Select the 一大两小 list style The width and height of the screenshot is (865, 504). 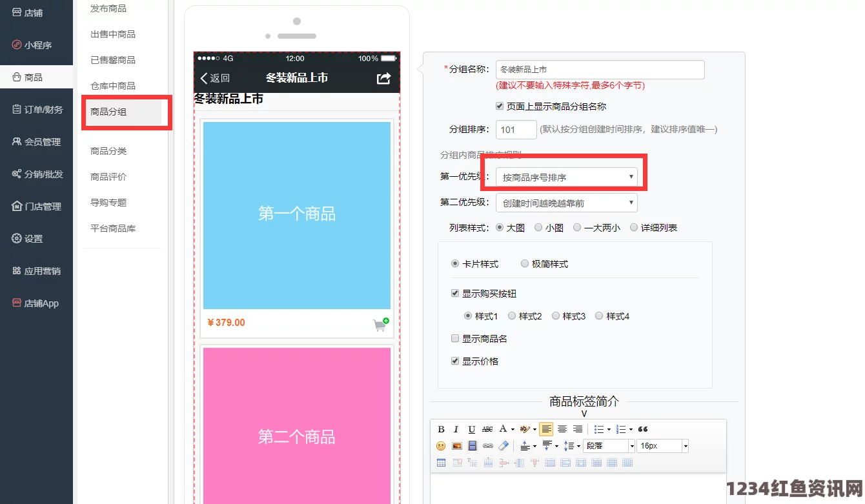click(x=577, y=227)
